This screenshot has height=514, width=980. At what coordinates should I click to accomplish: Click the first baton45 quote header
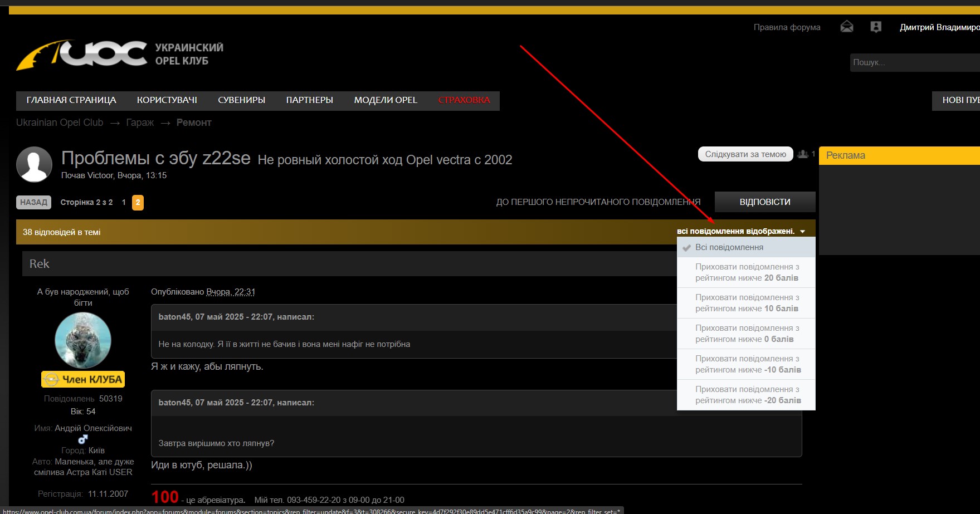(x=236, y=317)
